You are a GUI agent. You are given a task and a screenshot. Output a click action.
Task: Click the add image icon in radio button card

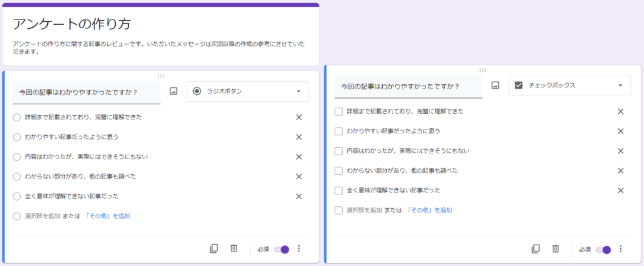click(x=174, y=92)
